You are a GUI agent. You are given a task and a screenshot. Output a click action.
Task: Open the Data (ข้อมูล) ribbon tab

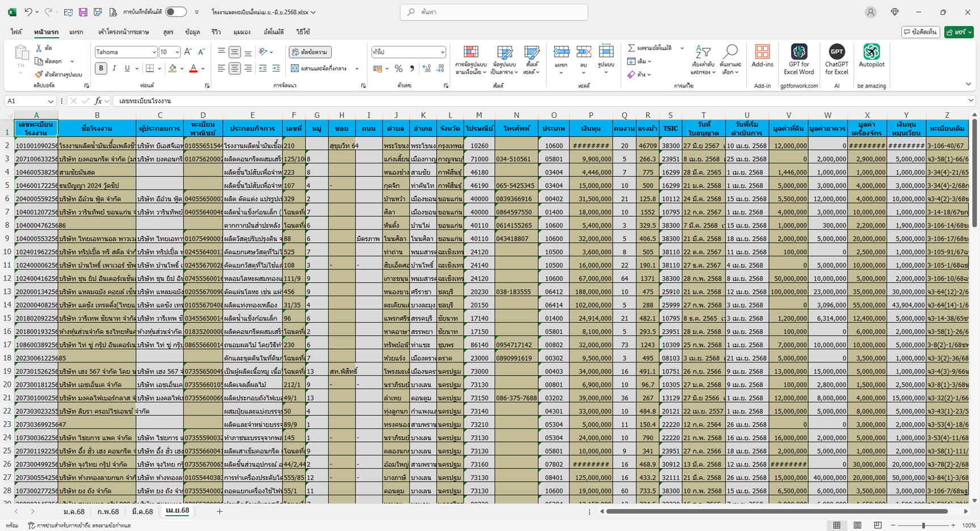coord(192,32)
